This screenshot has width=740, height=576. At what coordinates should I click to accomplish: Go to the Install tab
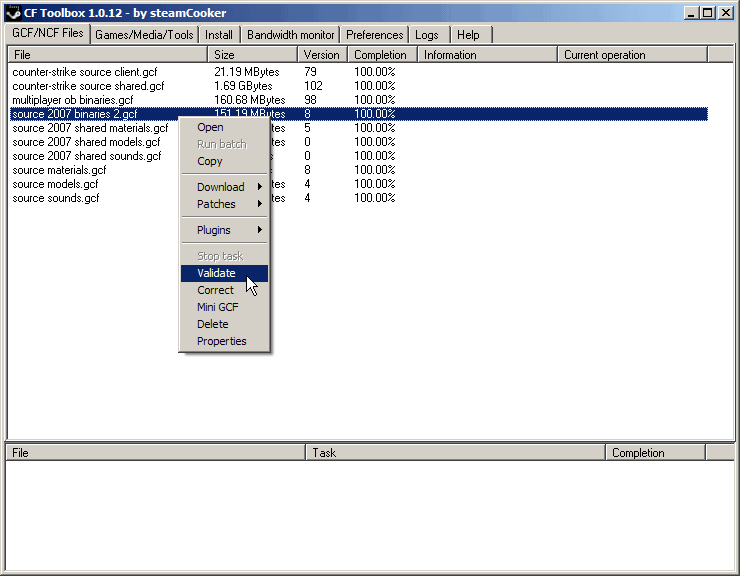(219, 35)
